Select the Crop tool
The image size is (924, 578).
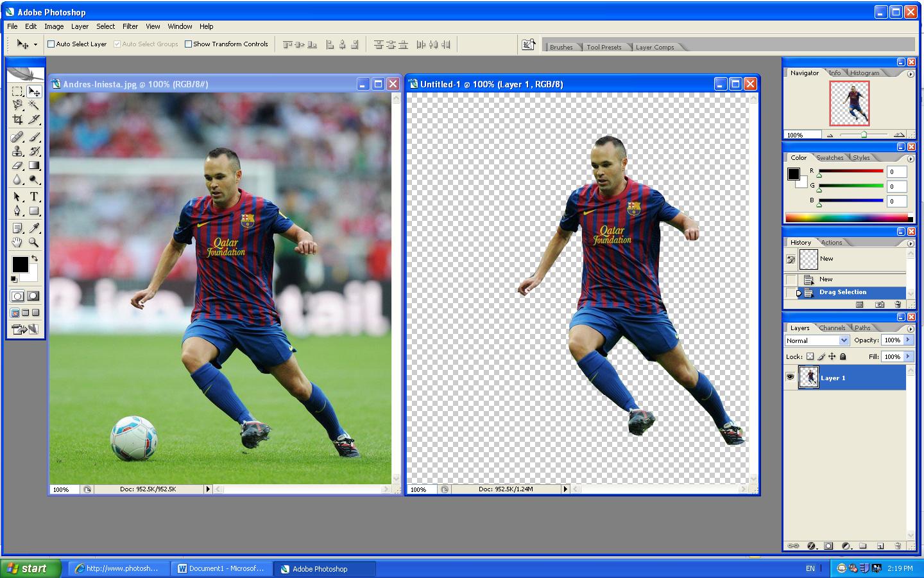[x=17, y=119]
